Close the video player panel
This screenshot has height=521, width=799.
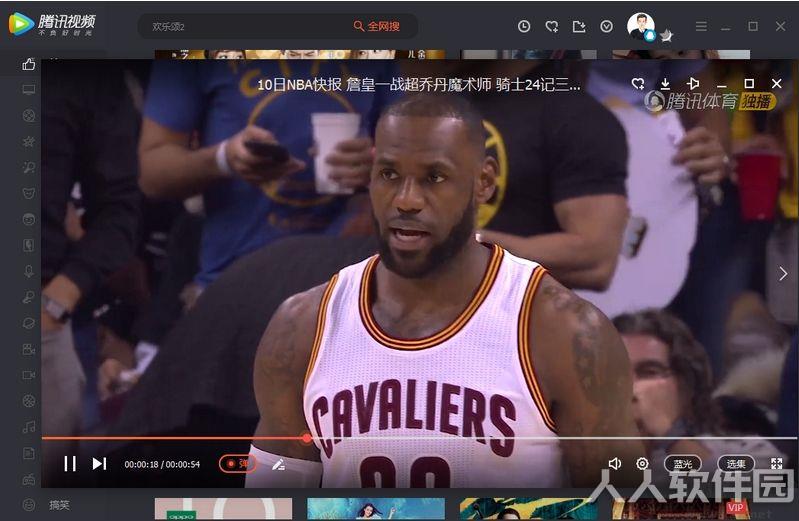point(777,84)
